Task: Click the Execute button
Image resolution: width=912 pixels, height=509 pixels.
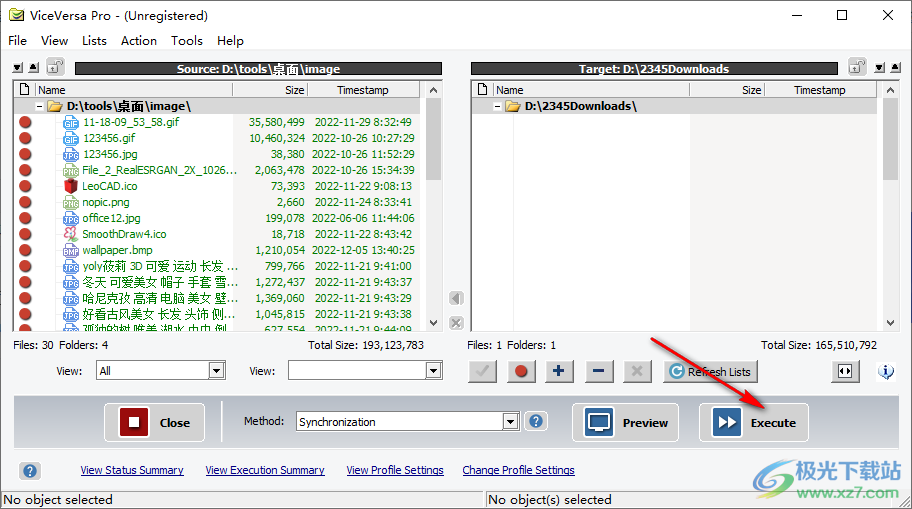Action: [x=754, y=422]
